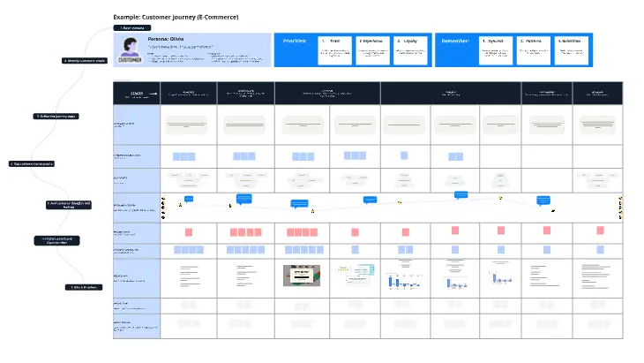This screenshot has width=644, height=363.
Task: Click the last step node in left outline
Action: [84, 287]
